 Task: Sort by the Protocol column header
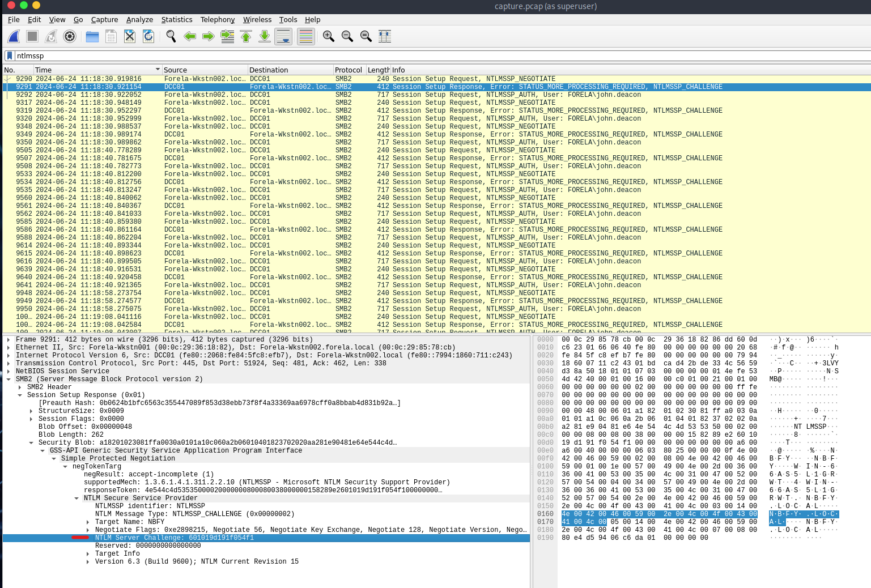[349, 70]
